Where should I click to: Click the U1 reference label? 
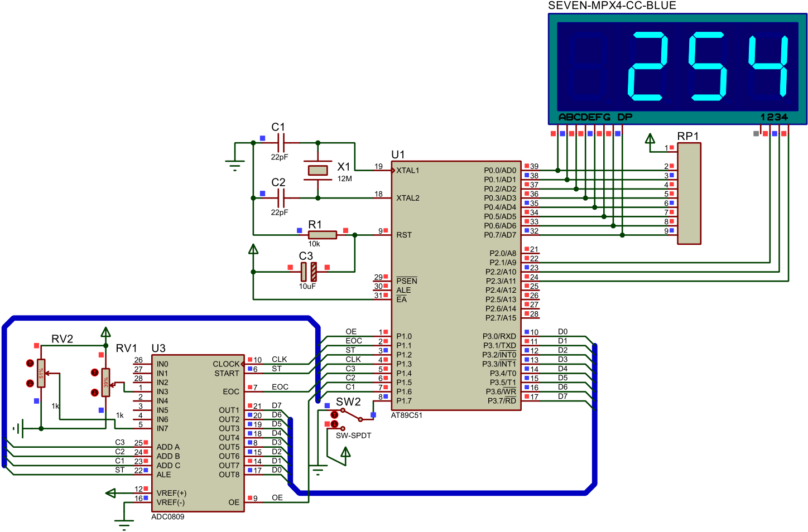coord(398,154)
